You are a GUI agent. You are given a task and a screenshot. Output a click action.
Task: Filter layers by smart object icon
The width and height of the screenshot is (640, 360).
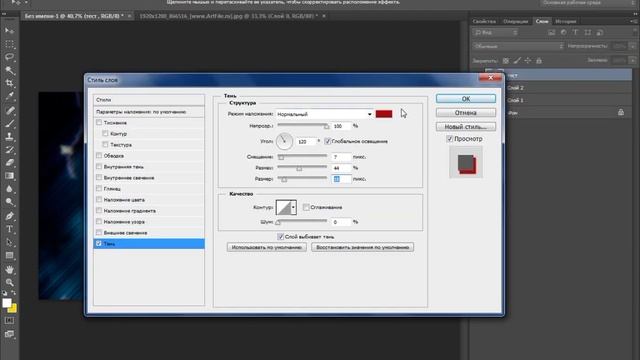pyautogui.click(x=600, y=32)
